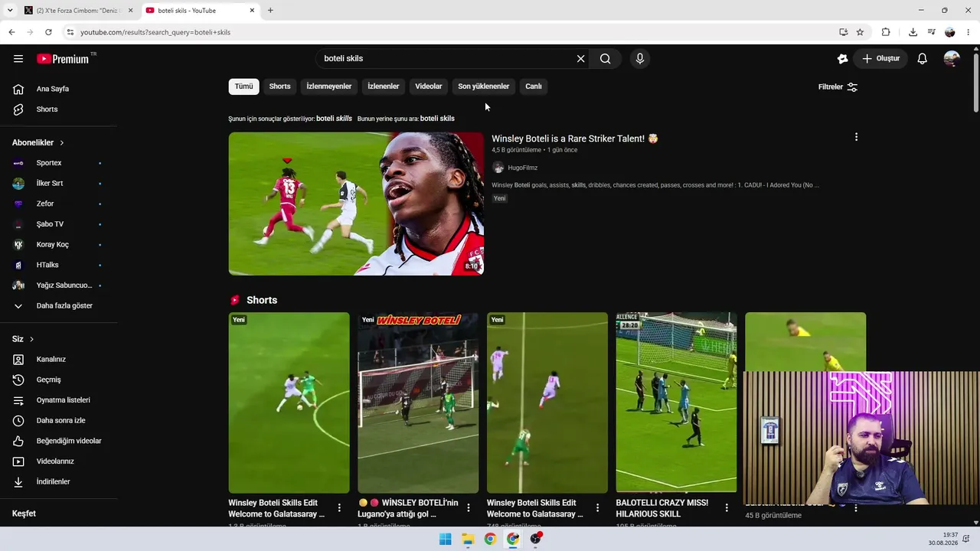
Task: Clear the search box with the X
Action: point(581,59)
